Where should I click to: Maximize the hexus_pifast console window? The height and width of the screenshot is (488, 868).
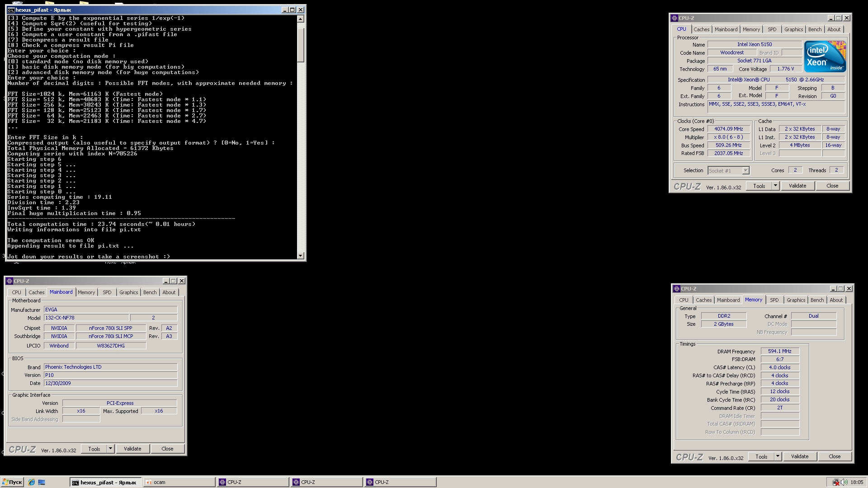[292, 9]
